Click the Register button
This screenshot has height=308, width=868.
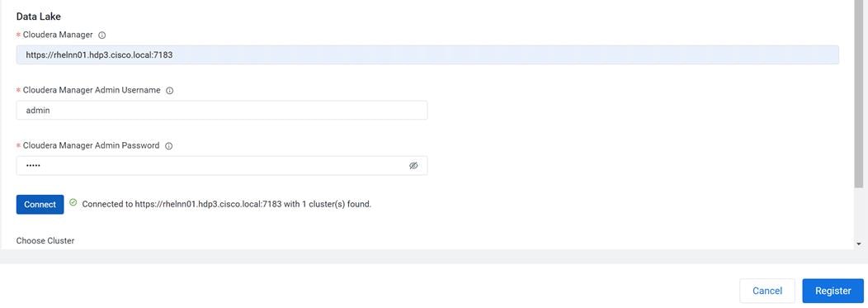[x=833, y=291]
